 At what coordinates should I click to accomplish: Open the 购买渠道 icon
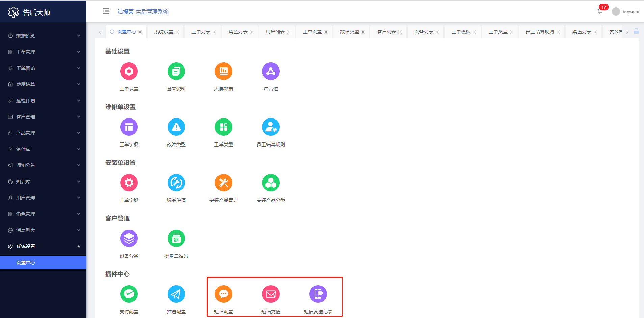click(176, 183)
